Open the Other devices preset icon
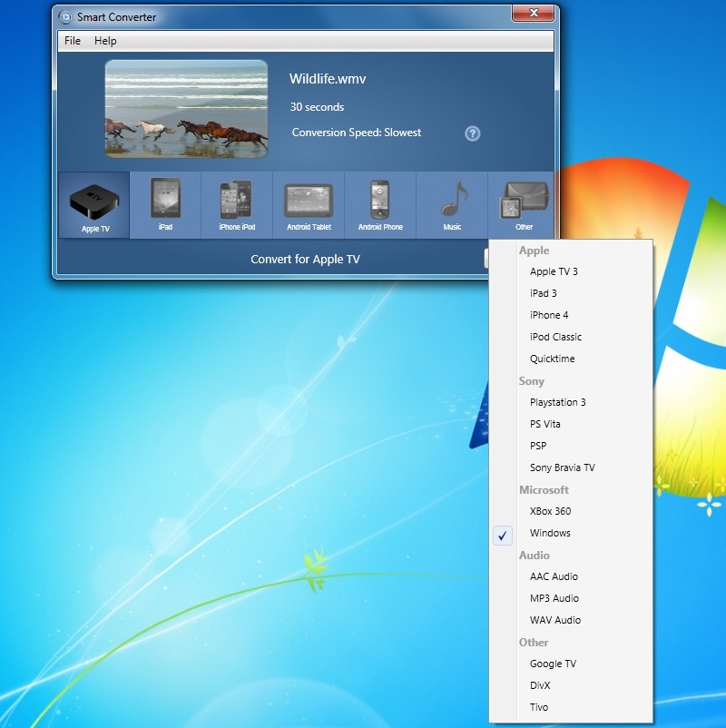 tap(521, 205)
